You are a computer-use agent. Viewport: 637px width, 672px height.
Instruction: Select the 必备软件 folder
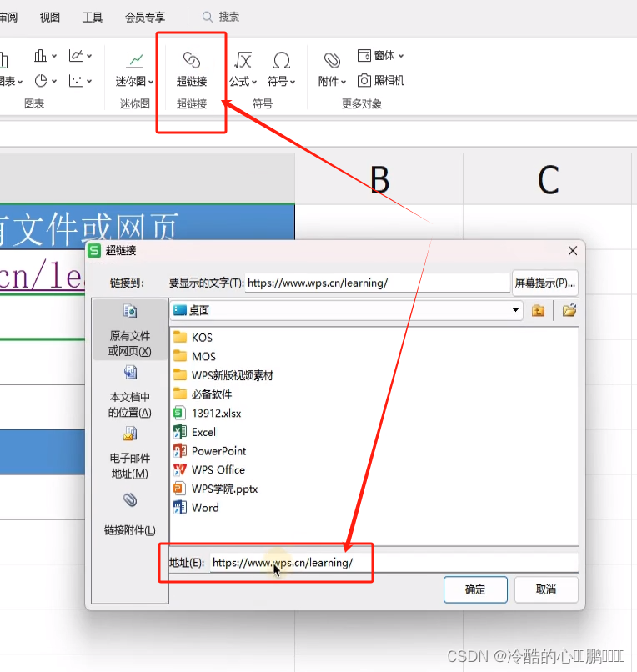[x=203, y=394]
